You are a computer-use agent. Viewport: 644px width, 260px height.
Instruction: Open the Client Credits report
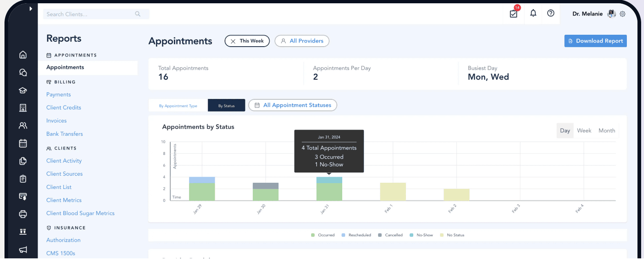click(64, 108)
